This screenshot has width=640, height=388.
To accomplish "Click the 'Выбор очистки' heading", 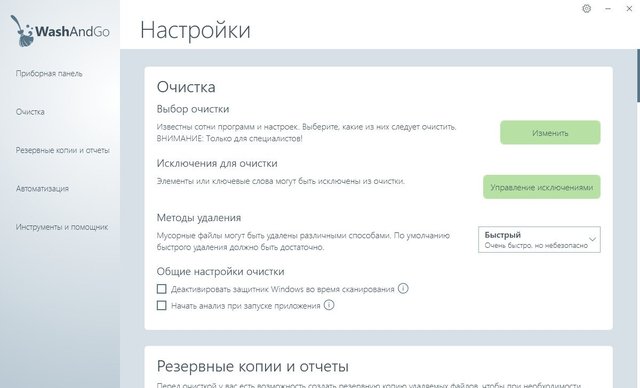I will click(x=193, y=109).
